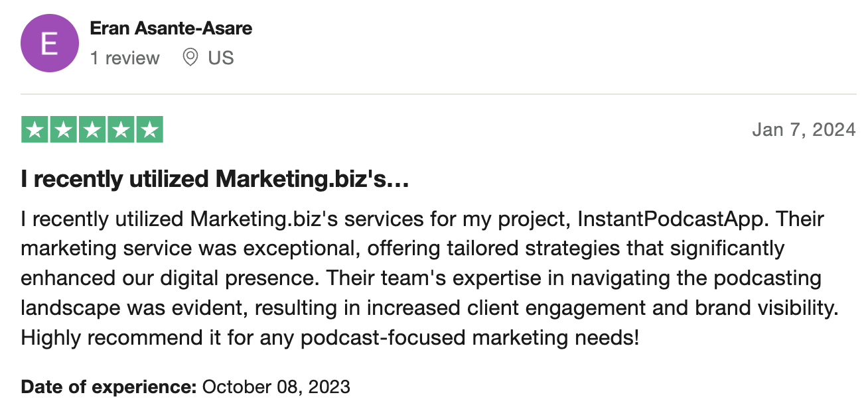Open the bold review title heading
The width and height of the screenshot is (868, 415).
[215, 179]
